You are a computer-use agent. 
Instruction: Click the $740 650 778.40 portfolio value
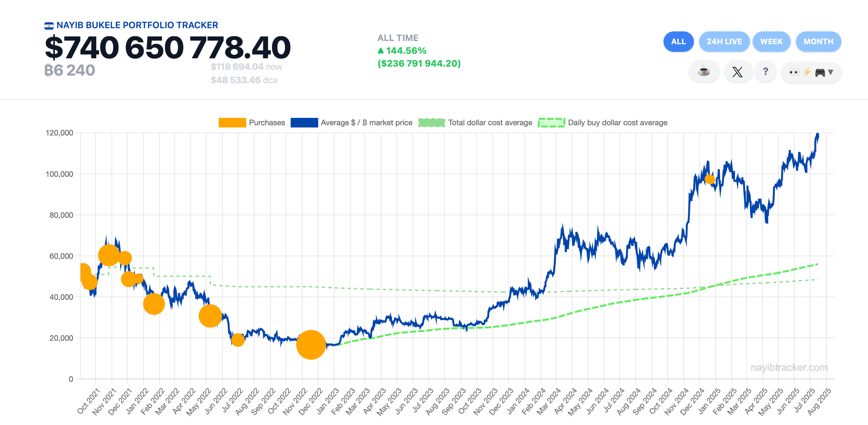click(x=167, y=47)
